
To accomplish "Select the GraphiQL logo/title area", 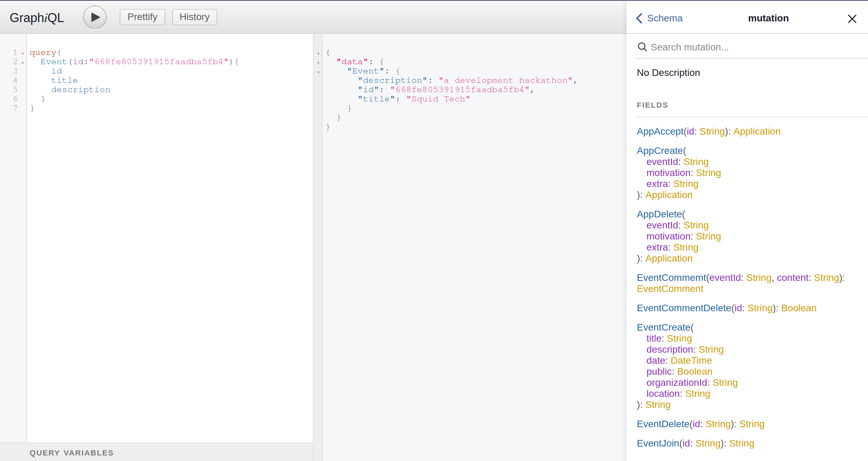I will 37,17.
